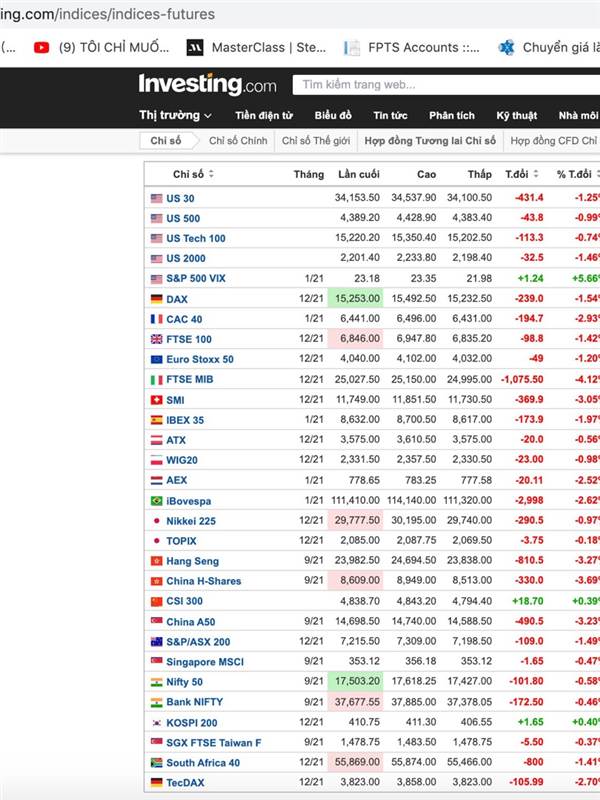The height and width of the screenshot is (800, 600).
Task: Open the S&P 500 VIX link
Action: (196, 279)
